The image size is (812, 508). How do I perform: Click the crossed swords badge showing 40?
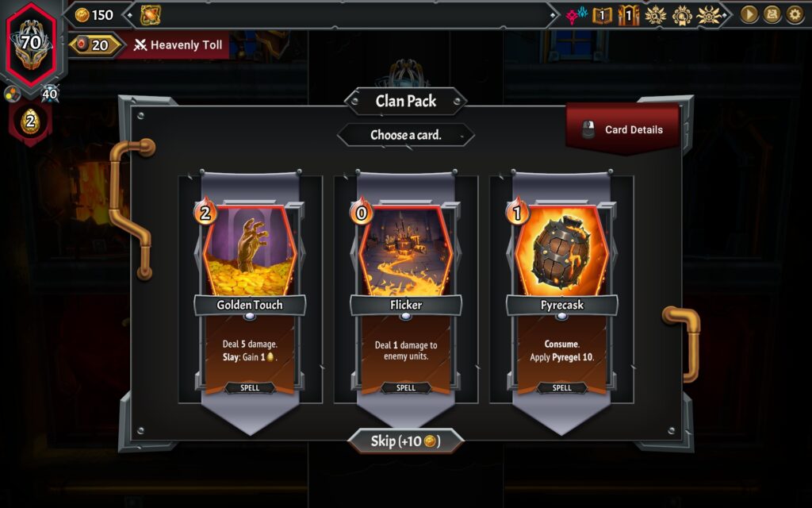[50, 94]
